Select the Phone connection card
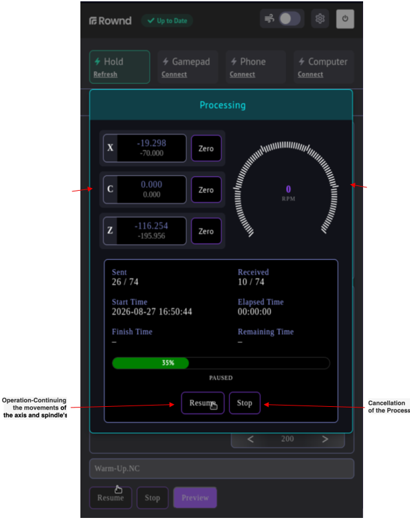The image size is (410, 532). (x=255, y=67)
